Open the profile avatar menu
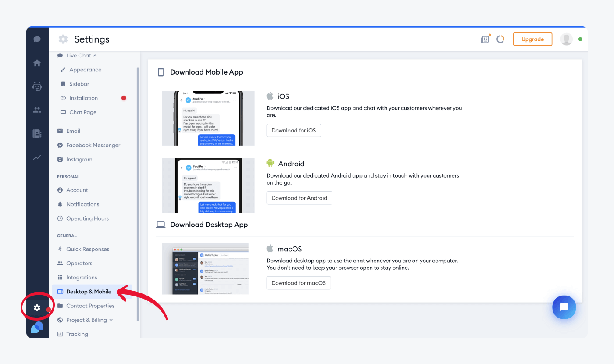The image size is (614, 364). point(566,39)
